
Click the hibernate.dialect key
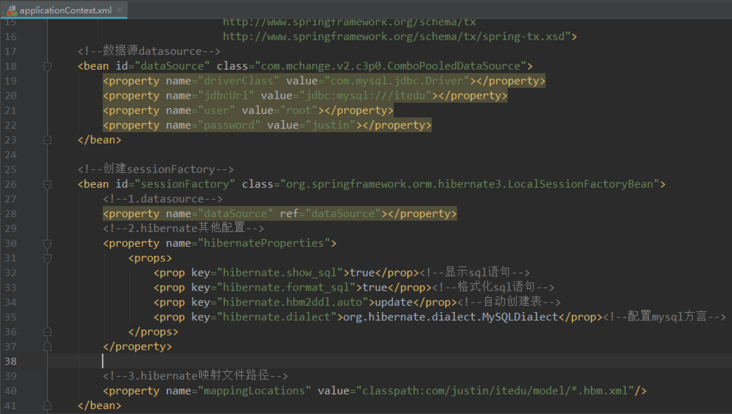click(x=277, y=317)
